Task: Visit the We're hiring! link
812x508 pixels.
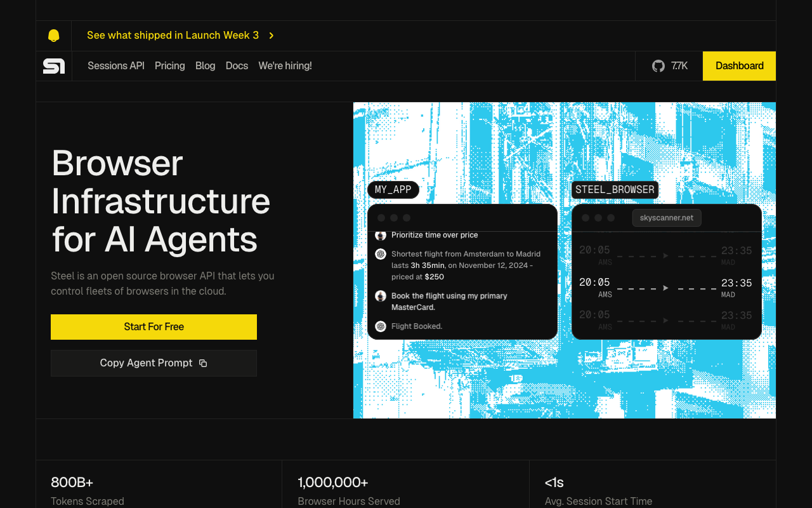Action: (285, 66)
